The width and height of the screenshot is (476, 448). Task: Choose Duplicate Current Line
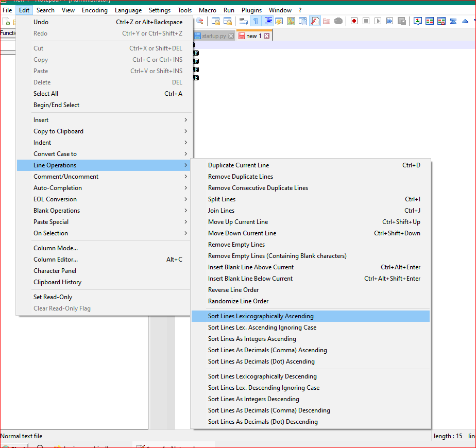tap(311, 165)
